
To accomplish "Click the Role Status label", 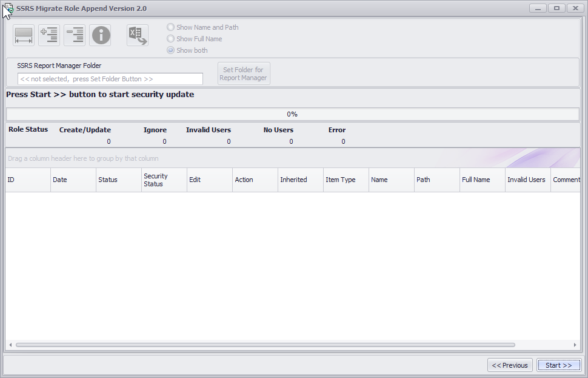I will (x=28, y=129).
